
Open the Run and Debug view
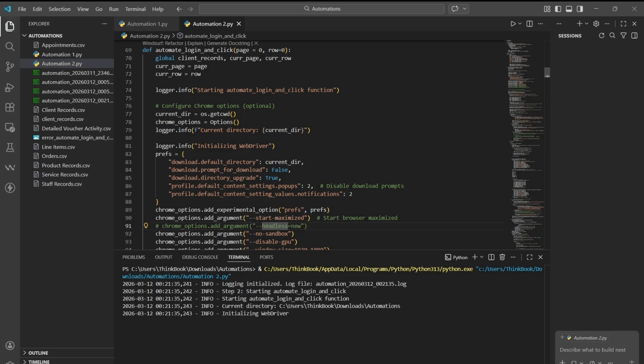pos(10,87)
